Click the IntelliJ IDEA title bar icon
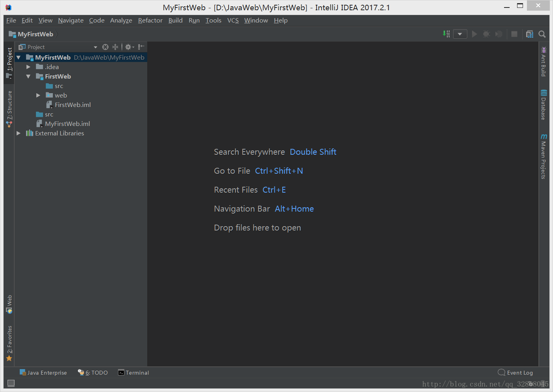This screenshot has height=392, width=553. 8,7
